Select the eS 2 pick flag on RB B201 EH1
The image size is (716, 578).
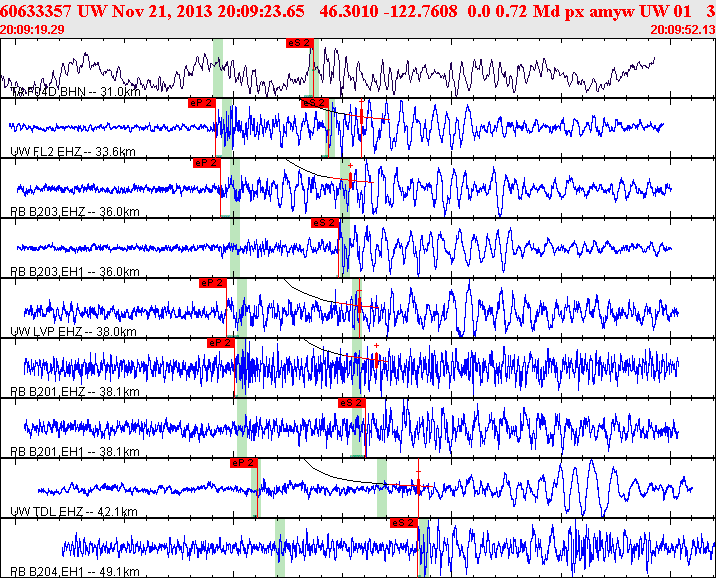click(x=352, y=403)
